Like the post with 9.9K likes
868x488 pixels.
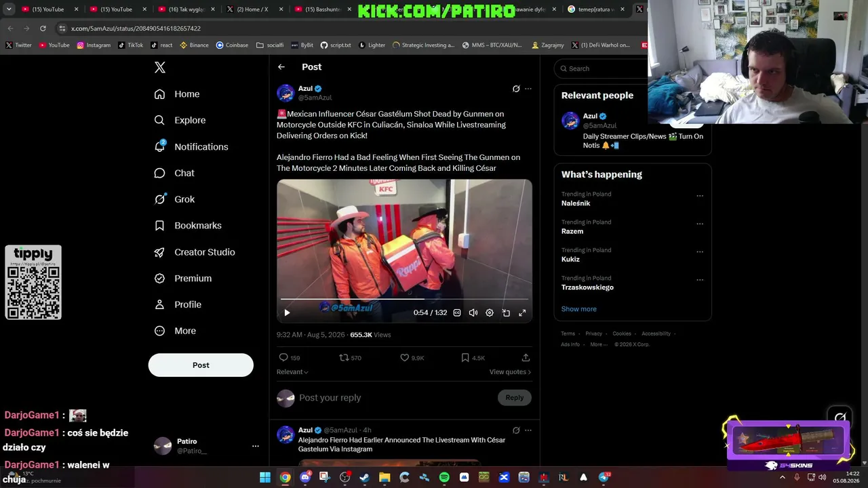pos(412,358)
